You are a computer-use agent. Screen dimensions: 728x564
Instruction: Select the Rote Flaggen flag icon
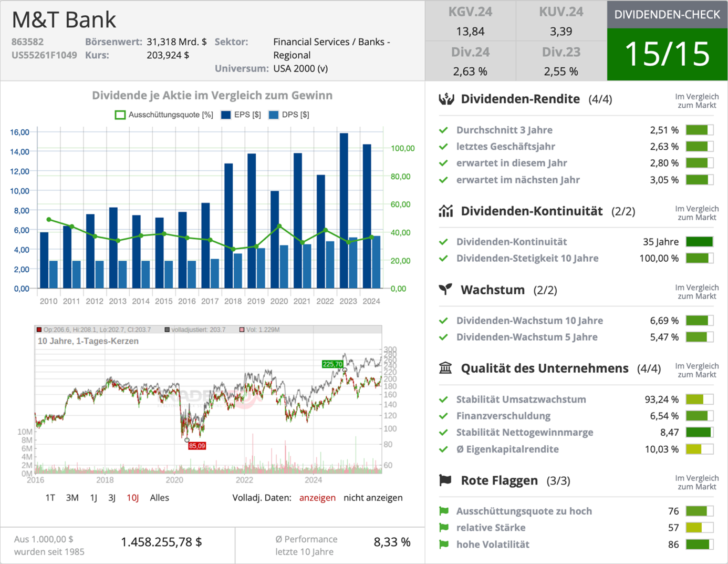coord(445,480)
